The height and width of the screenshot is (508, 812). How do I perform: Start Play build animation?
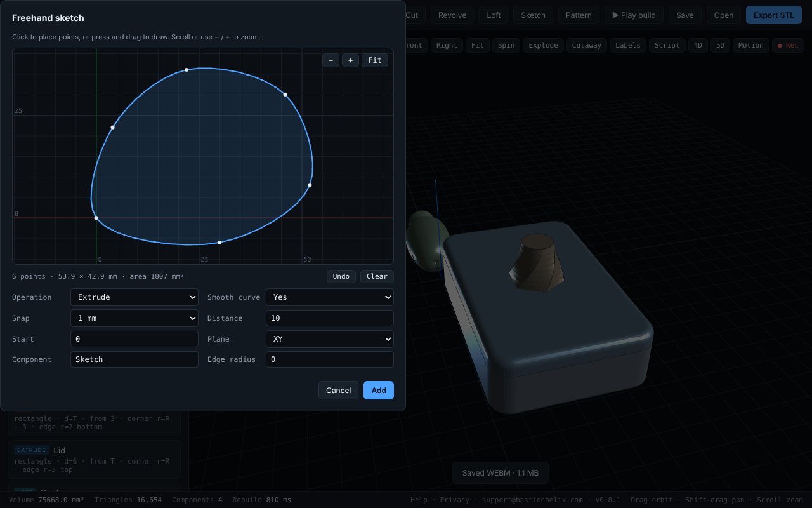click(x=634, y=15)
